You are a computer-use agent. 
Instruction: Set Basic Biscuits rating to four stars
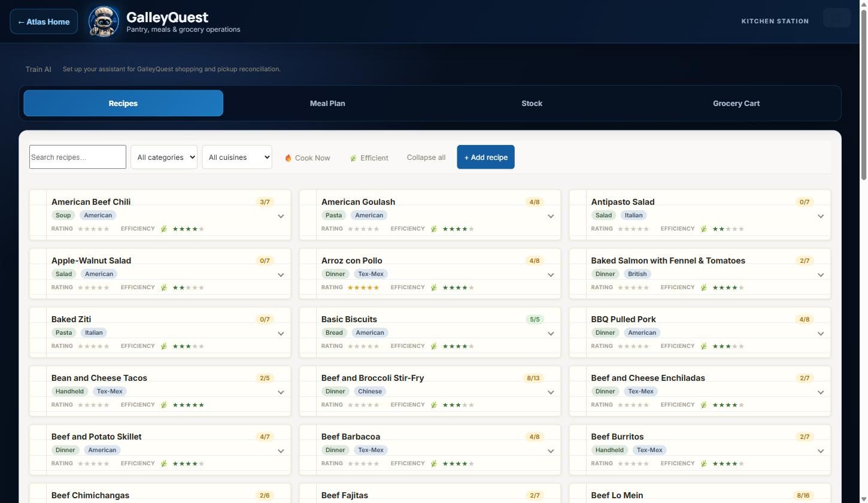tap(370, 346)
